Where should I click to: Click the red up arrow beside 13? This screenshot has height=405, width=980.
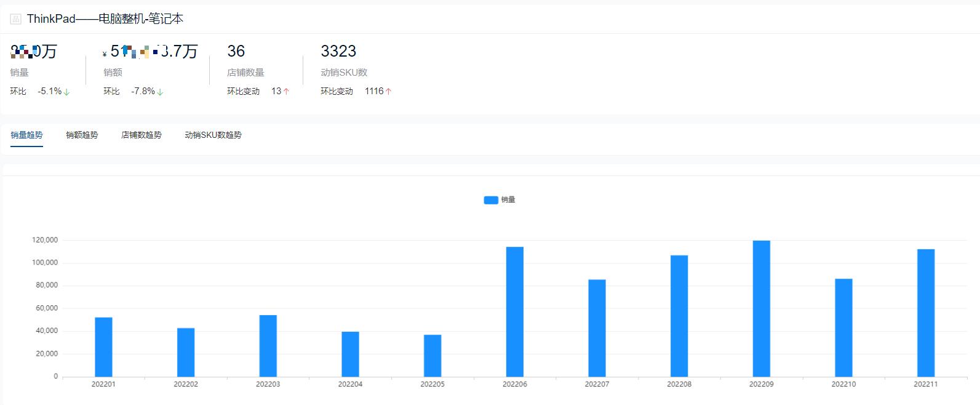point(286,91)
